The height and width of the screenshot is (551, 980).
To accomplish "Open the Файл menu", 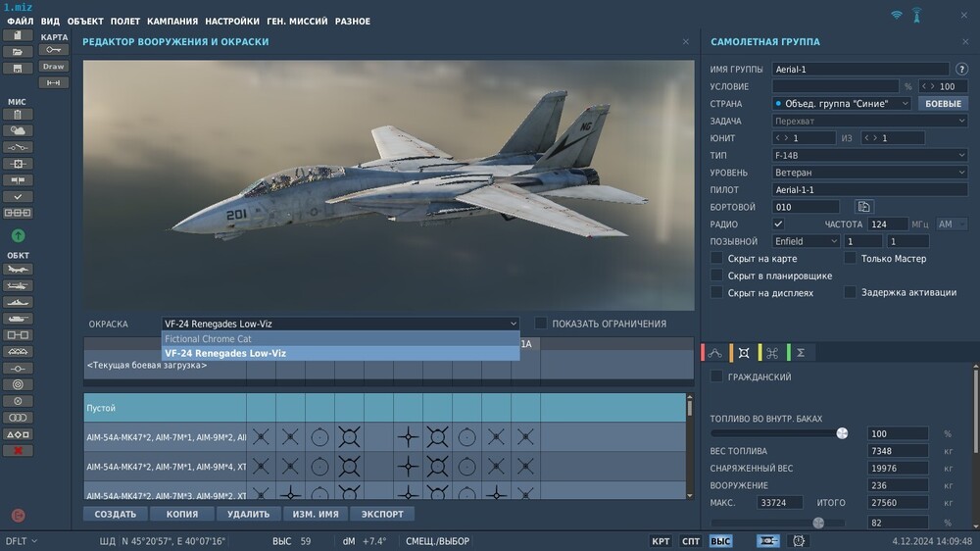I will tap(21, 22).
